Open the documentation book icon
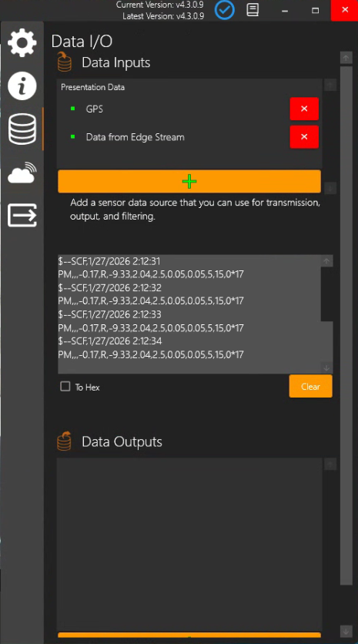Viewport: 358px width, 644px height. click(x=253, y=10)
